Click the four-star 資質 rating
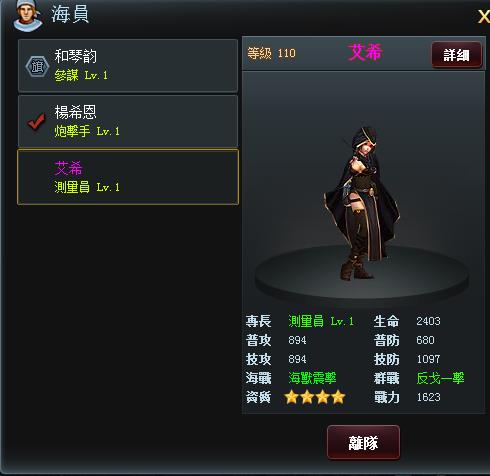The image size is (490, 476). [x=315, y=397]
